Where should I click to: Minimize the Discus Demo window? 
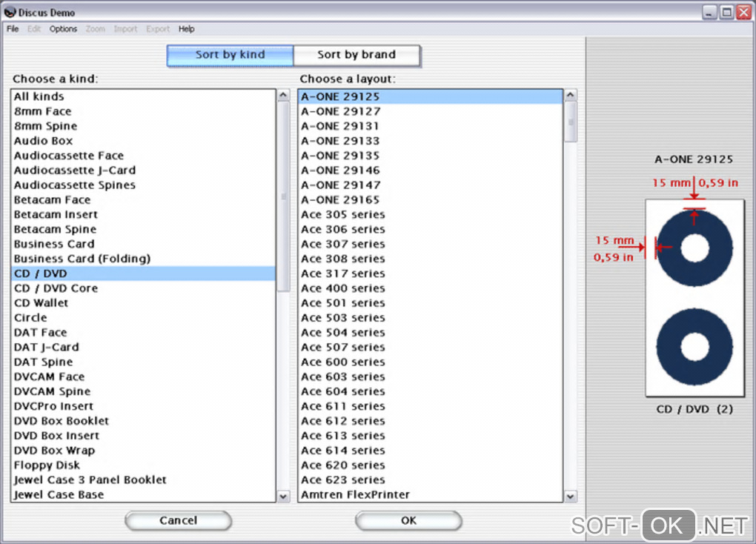click(709, 12)
